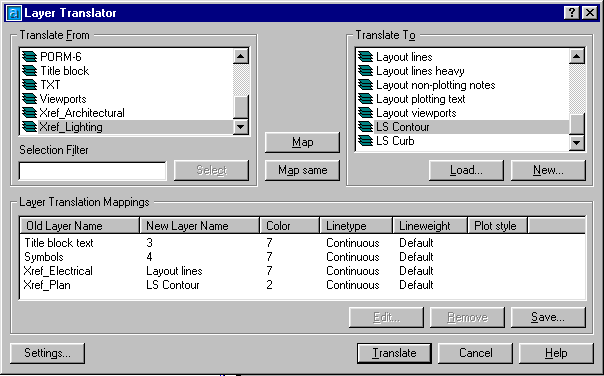Click the layer icon beside Layout viewports
Screen dimensions: 604x376
click(366, 113)
